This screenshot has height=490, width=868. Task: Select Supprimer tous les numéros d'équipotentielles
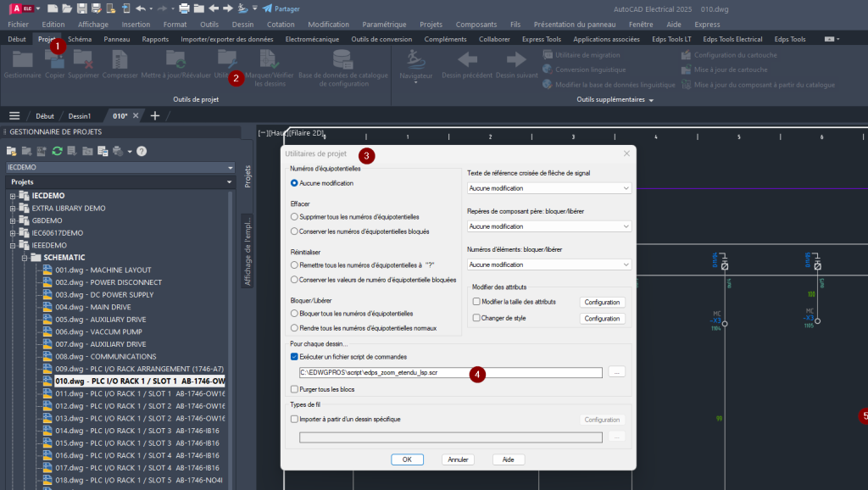pos(295,218)
